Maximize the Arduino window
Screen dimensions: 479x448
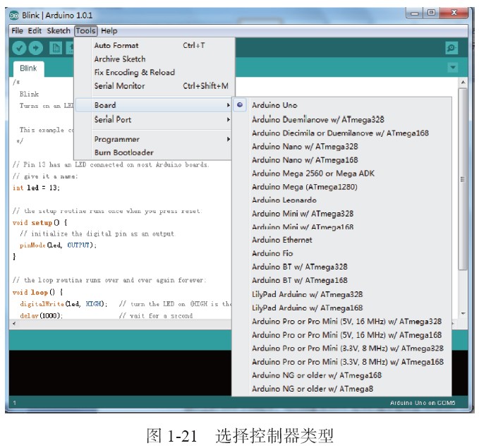pos(431,13)
